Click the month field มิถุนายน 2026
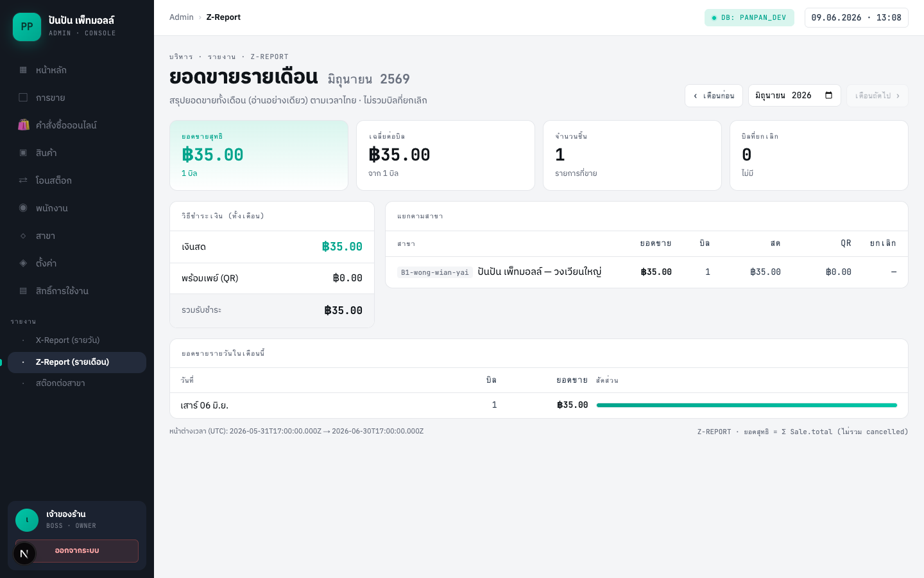924x578 pixels. pos(794,96)
